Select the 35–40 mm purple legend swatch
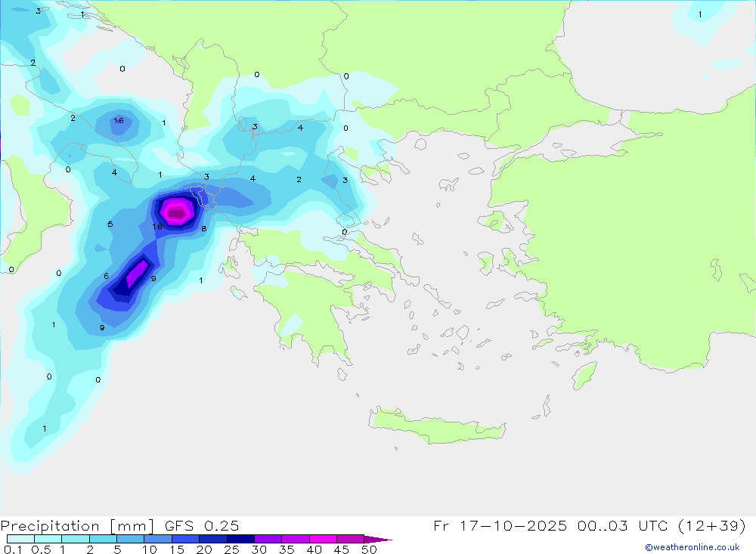This screenshot has width=756, height=554. point(295,539)
